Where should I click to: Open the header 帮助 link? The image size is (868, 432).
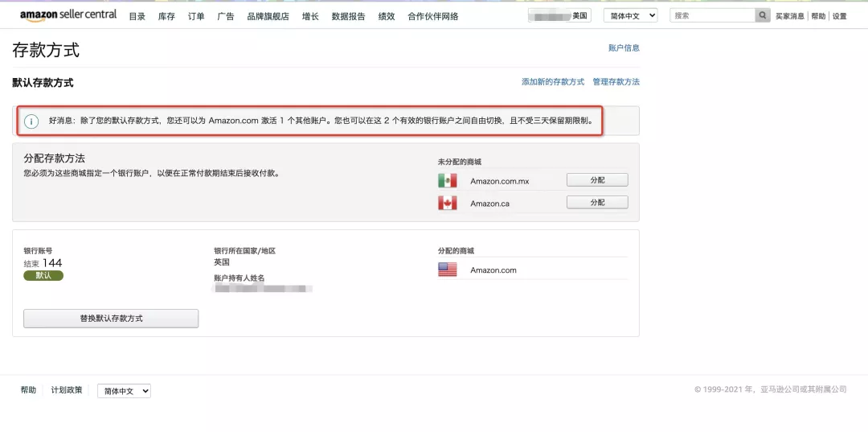(818, 16)
